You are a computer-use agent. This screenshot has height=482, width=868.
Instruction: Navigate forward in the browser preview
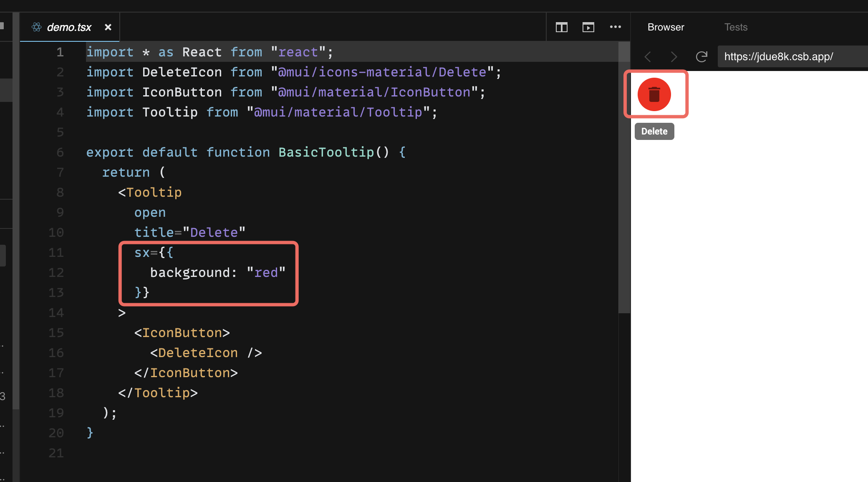tap(674, 57)
